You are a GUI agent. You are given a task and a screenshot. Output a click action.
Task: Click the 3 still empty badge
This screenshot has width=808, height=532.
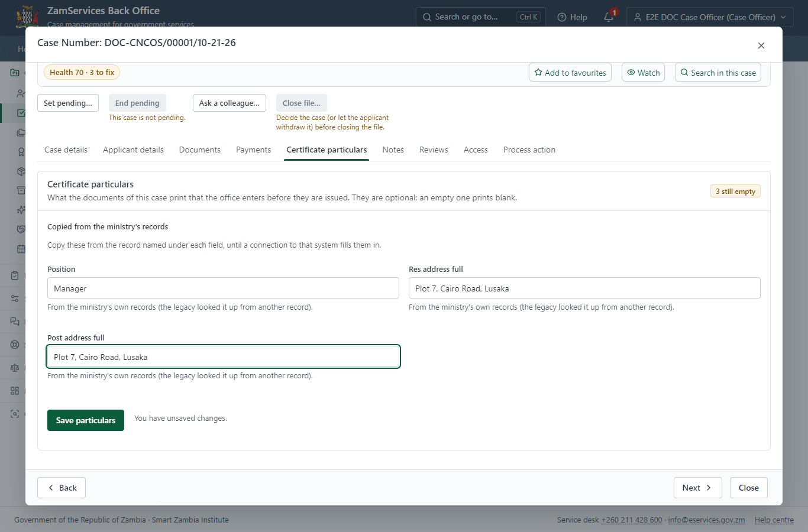click(x=735, y=191)
